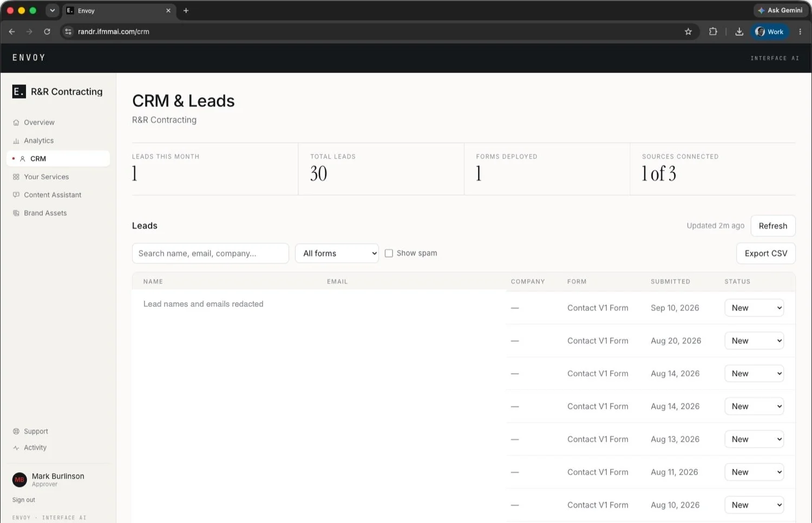Image resolution: width=812 pixels, height=523 pixels.
Task: Change status of Aug 20, 2026 lead
Action: 754,341
